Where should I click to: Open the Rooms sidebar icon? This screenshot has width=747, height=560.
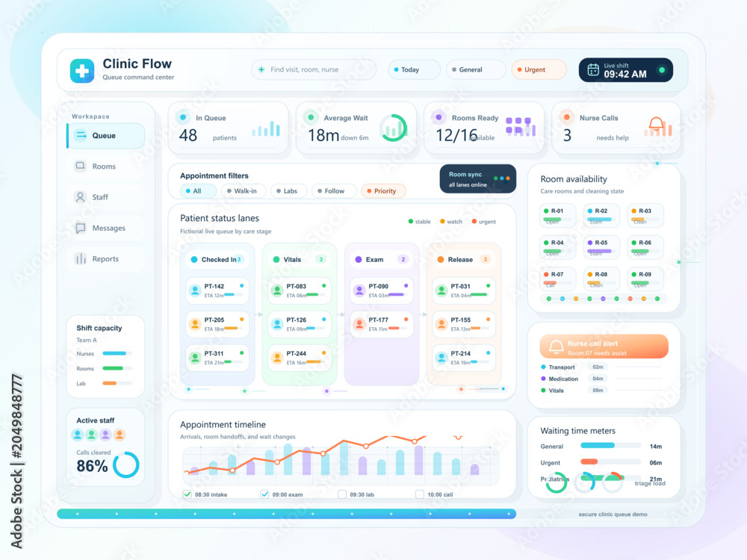click(x=81, y=166)
